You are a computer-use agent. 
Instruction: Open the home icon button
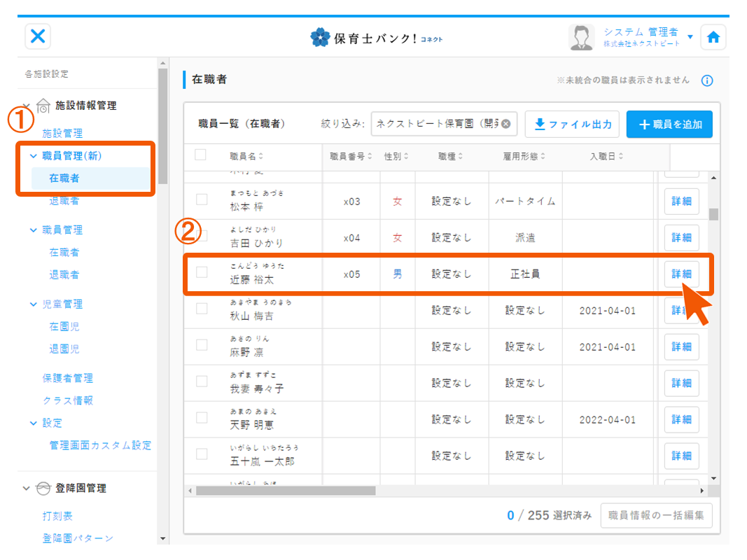[713, 38]
